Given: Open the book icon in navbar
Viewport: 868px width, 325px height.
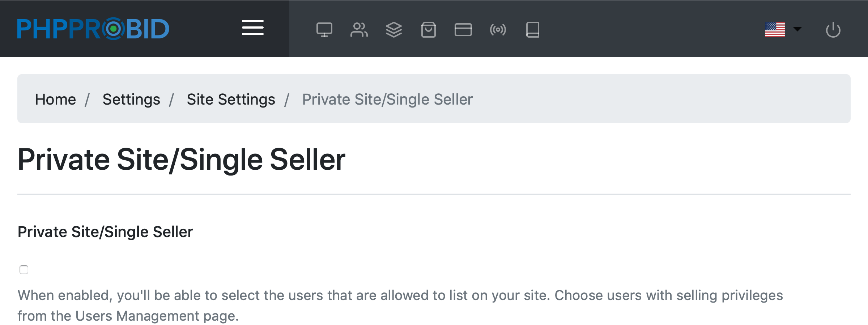Looking at the screenshot, I should [532, 30].
